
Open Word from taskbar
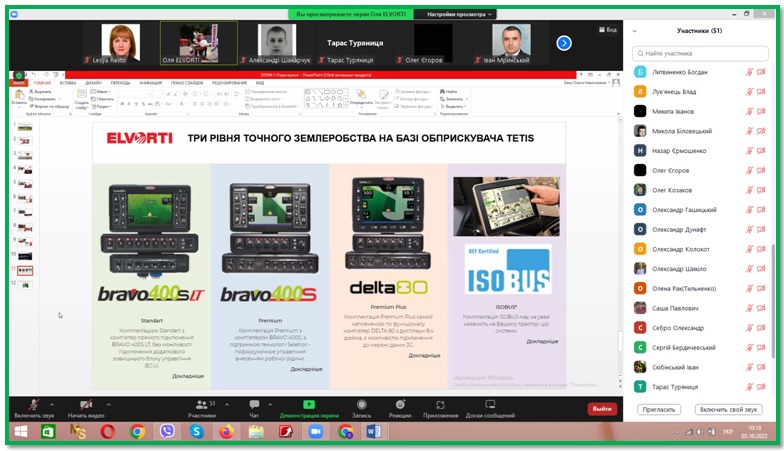tap(374, 432)
